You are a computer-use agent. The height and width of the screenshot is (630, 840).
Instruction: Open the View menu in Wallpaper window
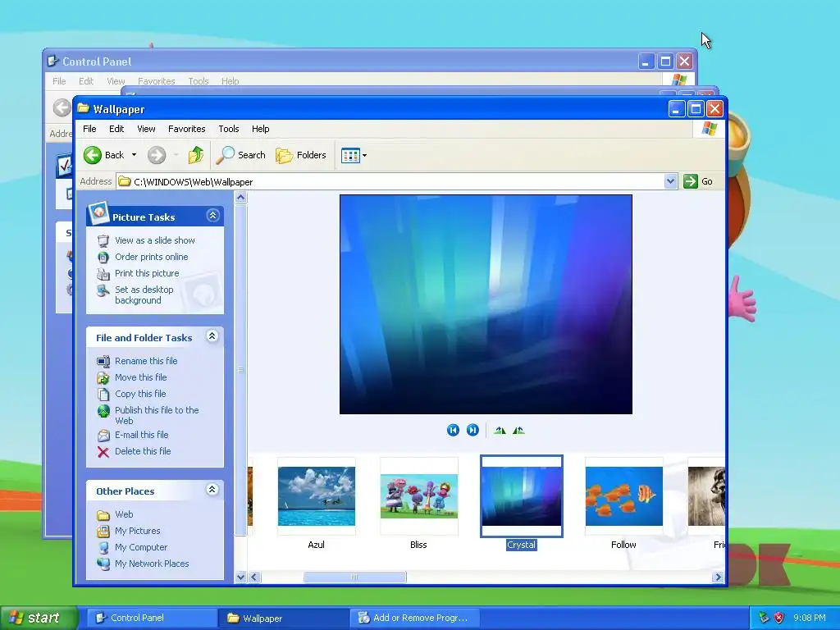click(x=146, y=129)
